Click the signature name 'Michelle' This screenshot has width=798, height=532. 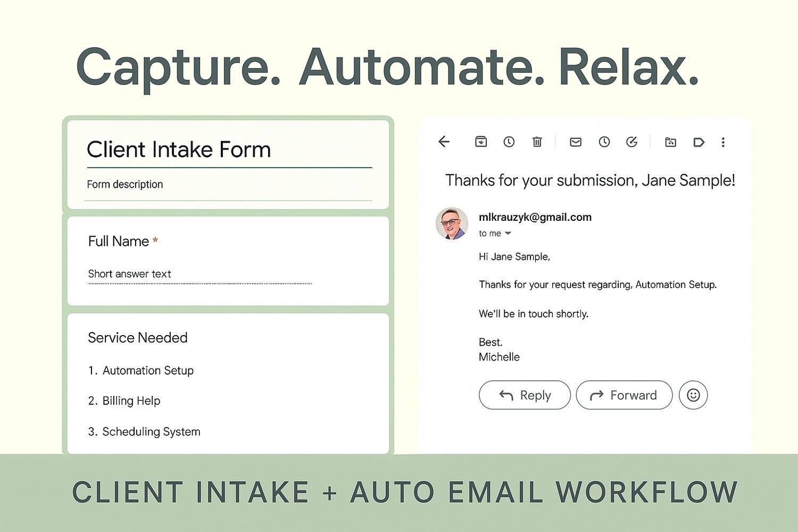coord(499,357)
